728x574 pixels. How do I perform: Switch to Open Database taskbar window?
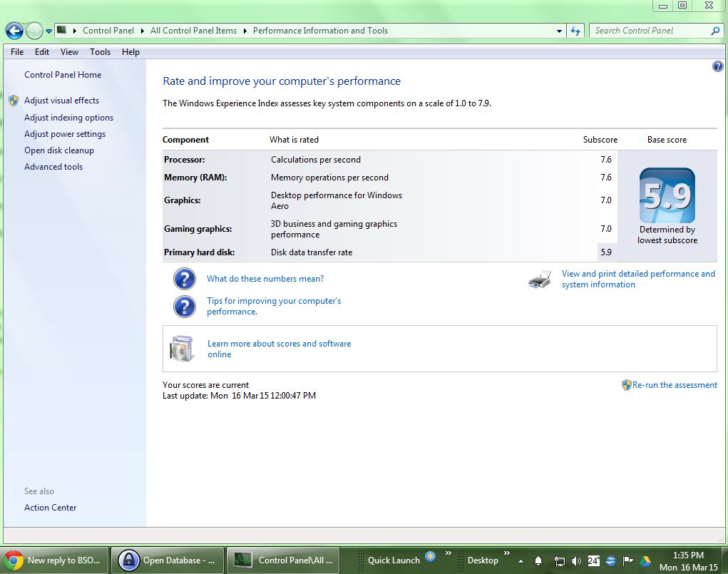tap(168, 560)
